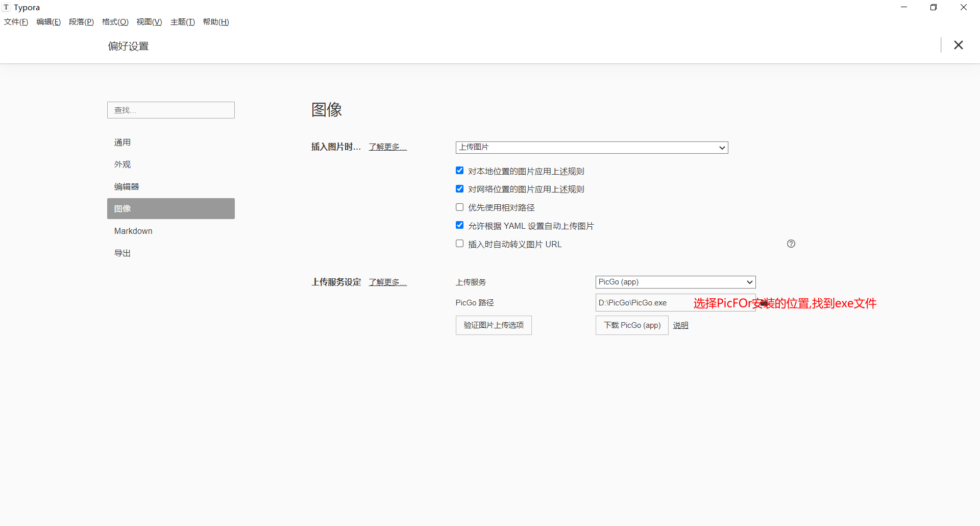
Task: Click the 验证图片上传选项 button
Action: click(493, 325)
